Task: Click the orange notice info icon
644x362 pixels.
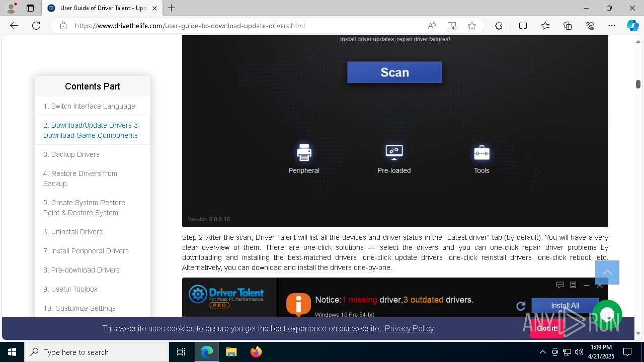Action: [298, 305]
